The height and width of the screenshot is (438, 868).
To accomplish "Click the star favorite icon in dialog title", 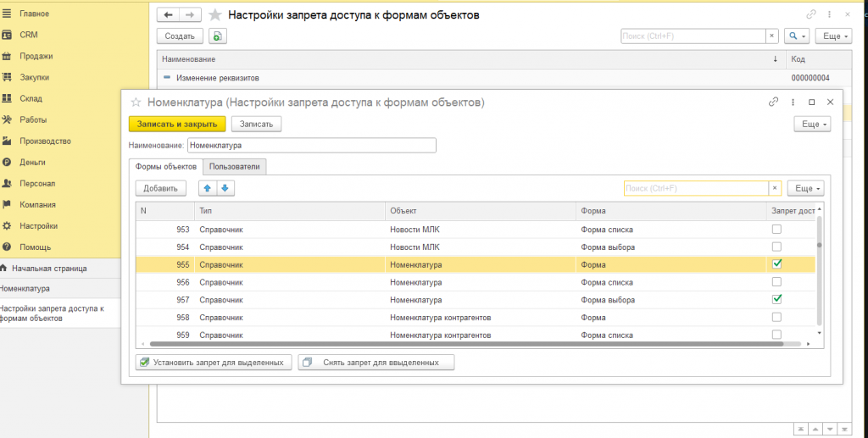I will click(135, 102).
